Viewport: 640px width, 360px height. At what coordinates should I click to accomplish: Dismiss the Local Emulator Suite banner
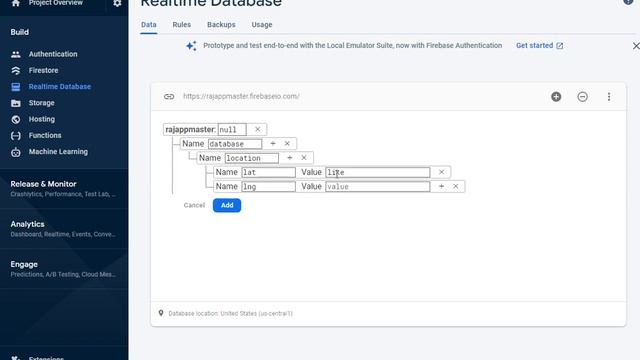pos(636,46)
